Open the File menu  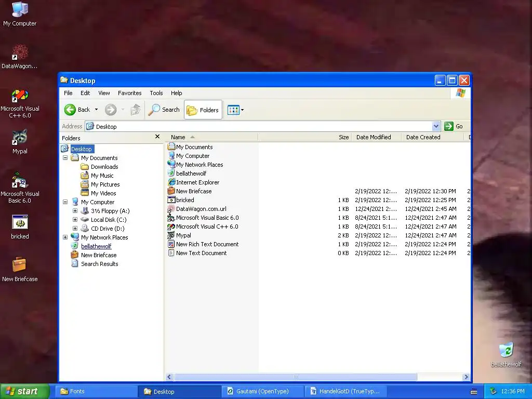(68, 93)
